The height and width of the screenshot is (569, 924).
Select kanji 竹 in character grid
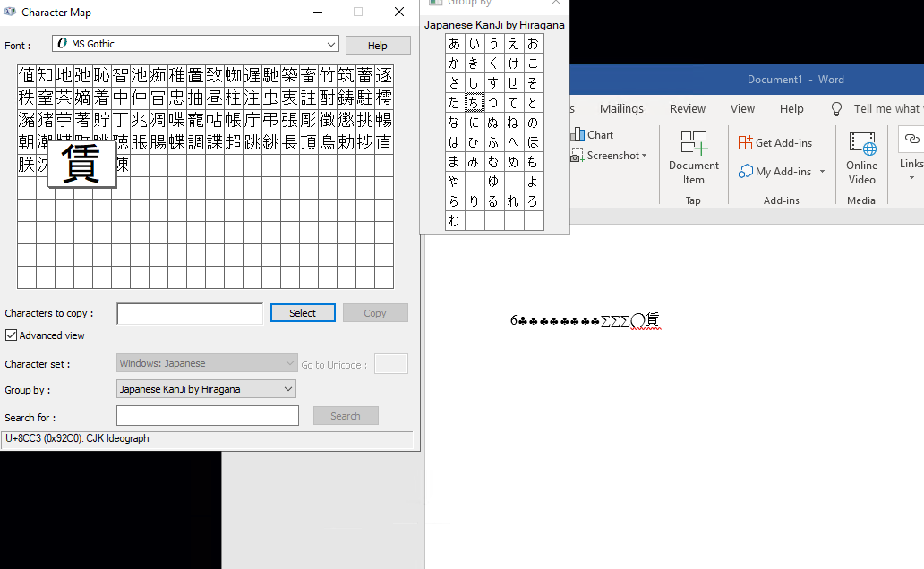tap(328, 75)
